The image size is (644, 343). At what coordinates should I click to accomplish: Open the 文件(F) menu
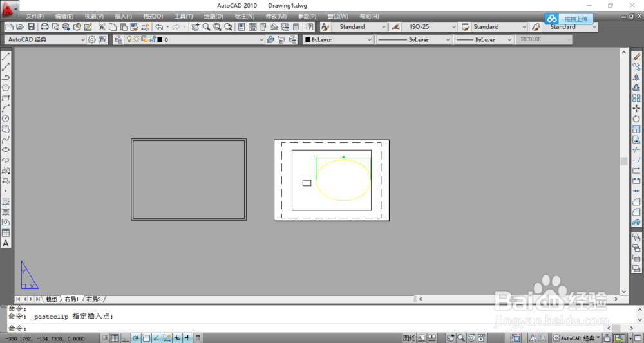click(x=35, y=17)
